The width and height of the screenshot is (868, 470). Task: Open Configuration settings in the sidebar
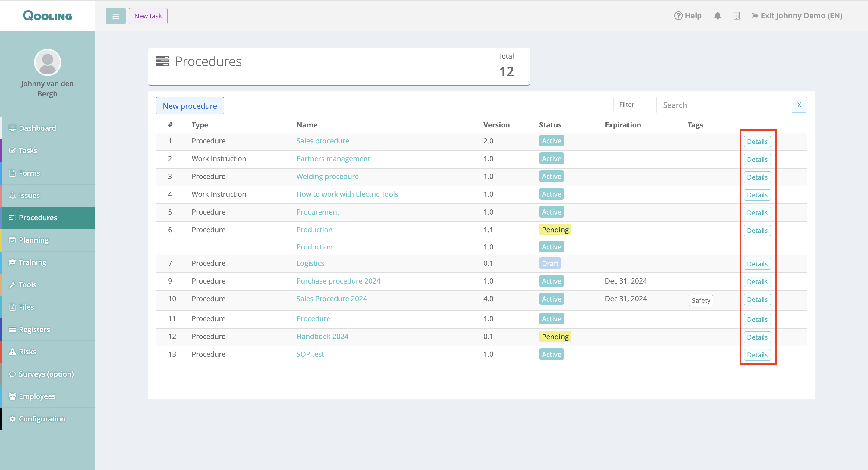[x=42, y=419]
